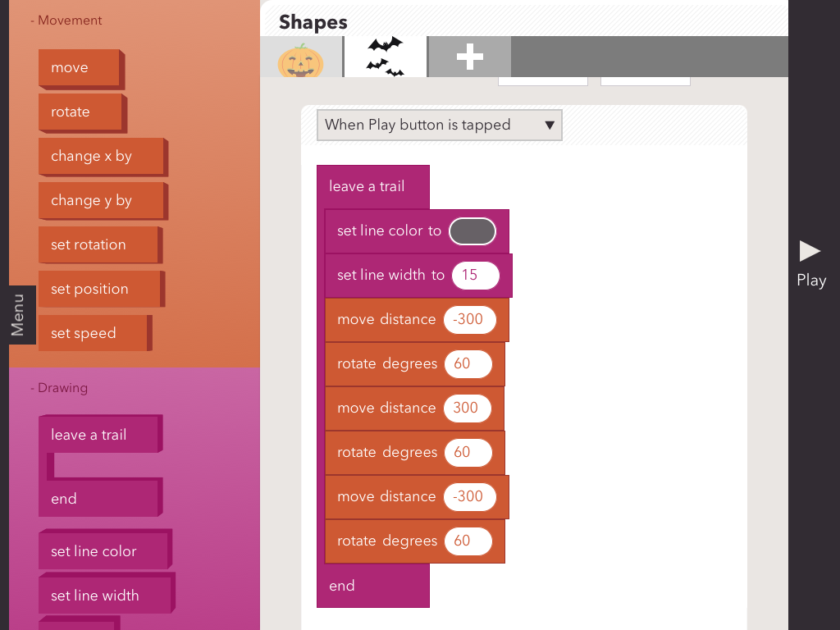
Task: Select the 'set rotation' block
Action: click(x=98, y=245)
